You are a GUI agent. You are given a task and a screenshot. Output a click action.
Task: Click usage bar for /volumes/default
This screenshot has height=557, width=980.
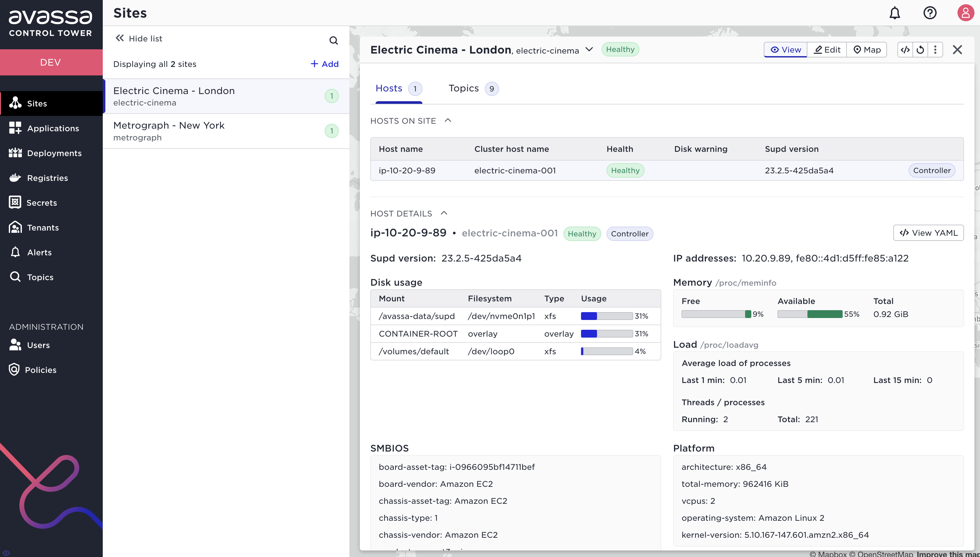tap(606, 351)
